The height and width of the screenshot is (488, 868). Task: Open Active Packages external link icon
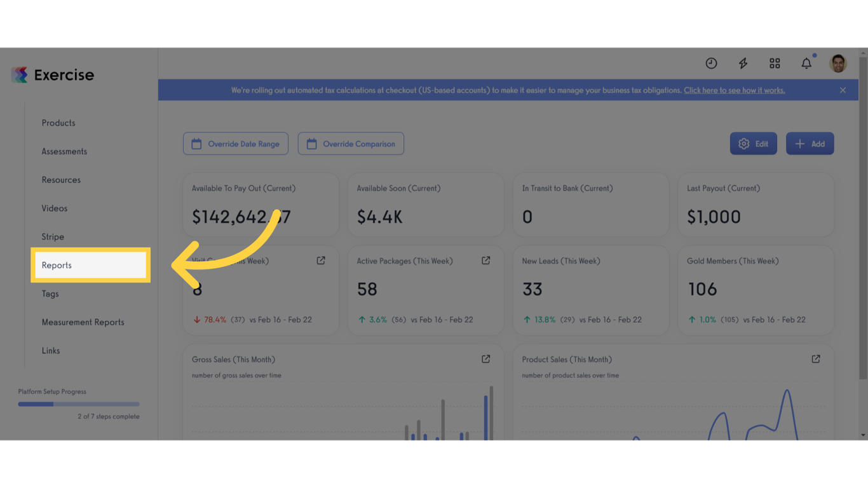486,261
